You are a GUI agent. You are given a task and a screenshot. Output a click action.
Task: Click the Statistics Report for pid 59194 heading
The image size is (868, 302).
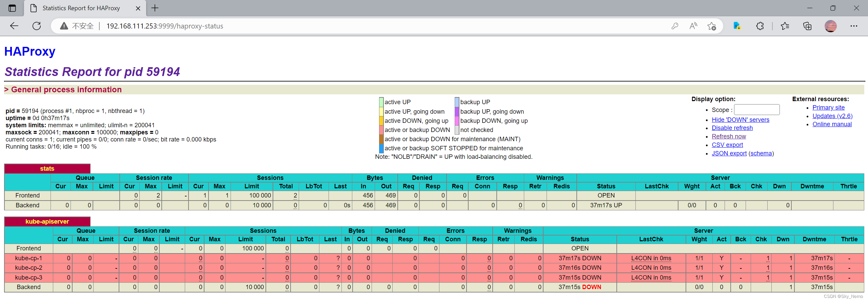[92, 72]
